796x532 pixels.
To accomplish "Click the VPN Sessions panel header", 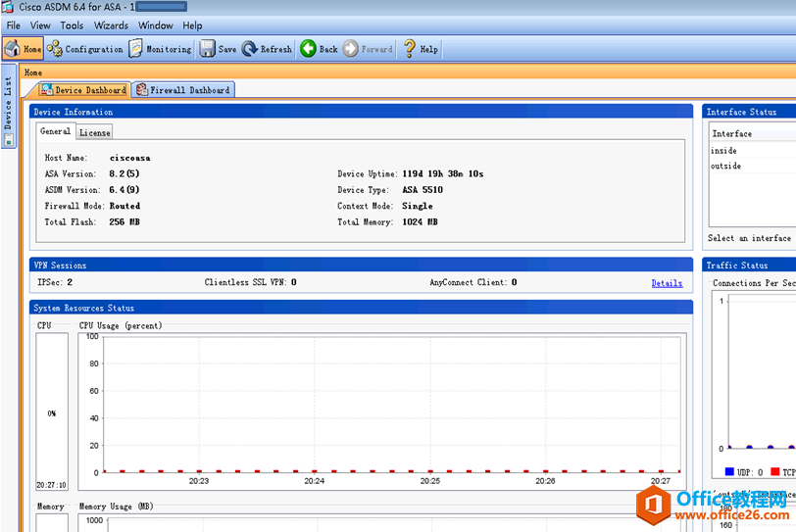I will point(361,265).
